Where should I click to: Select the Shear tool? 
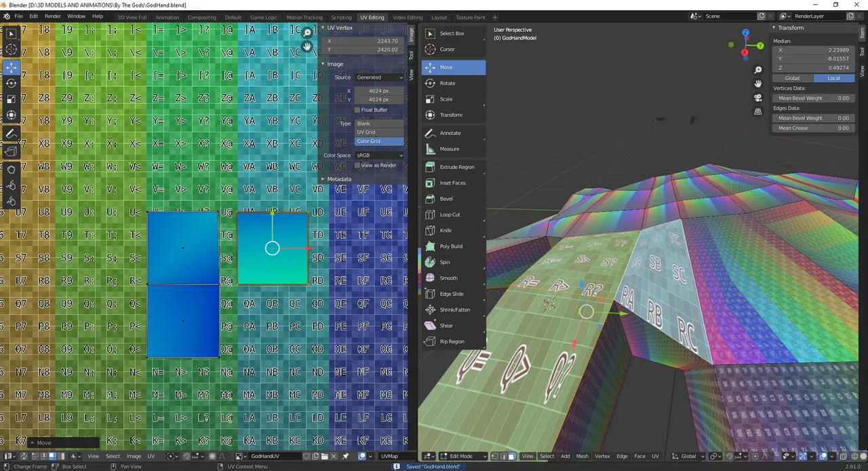pyautogui.click(x=453, y=326)
